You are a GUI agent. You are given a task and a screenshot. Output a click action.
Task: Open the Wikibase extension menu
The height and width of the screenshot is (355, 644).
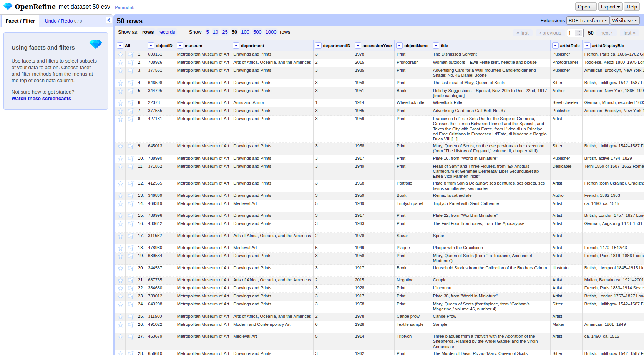[625, 20]
